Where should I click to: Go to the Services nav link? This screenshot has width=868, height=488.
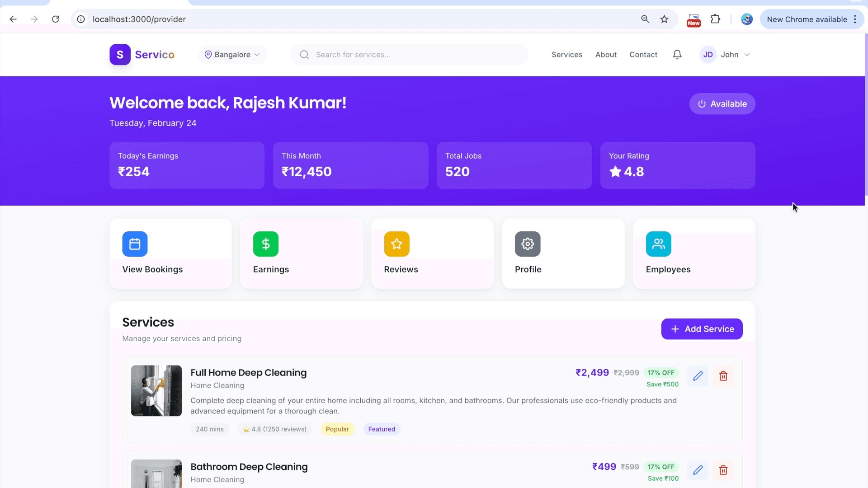pos(567,55)
